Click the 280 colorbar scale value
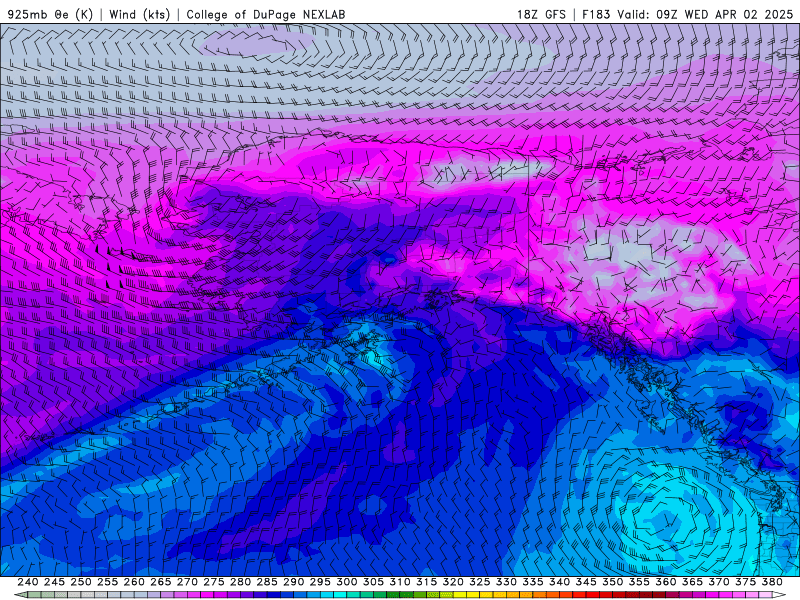The image size is (800, 600). tap(240, 582)
